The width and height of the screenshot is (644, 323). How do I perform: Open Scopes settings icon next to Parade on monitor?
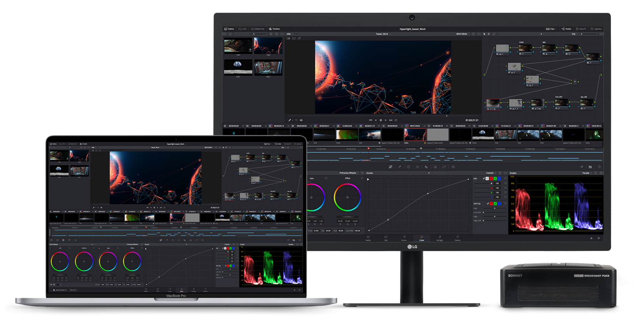point(595,173)
